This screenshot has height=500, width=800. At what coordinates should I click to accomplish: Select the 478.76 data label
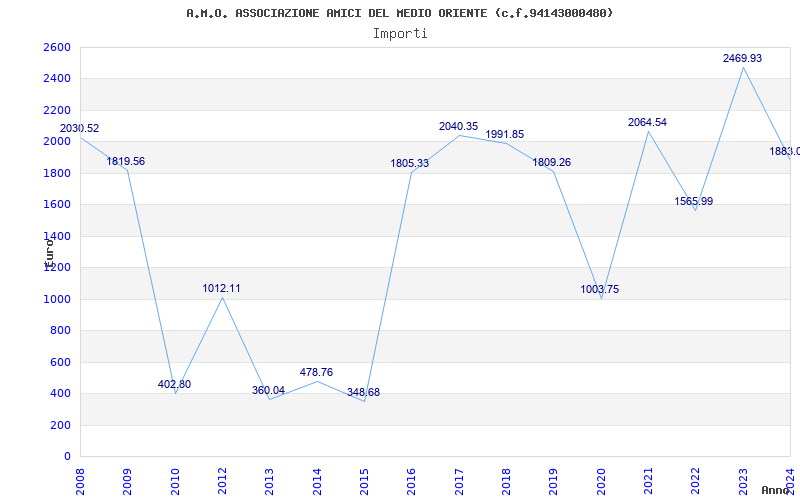coord(316,373)
